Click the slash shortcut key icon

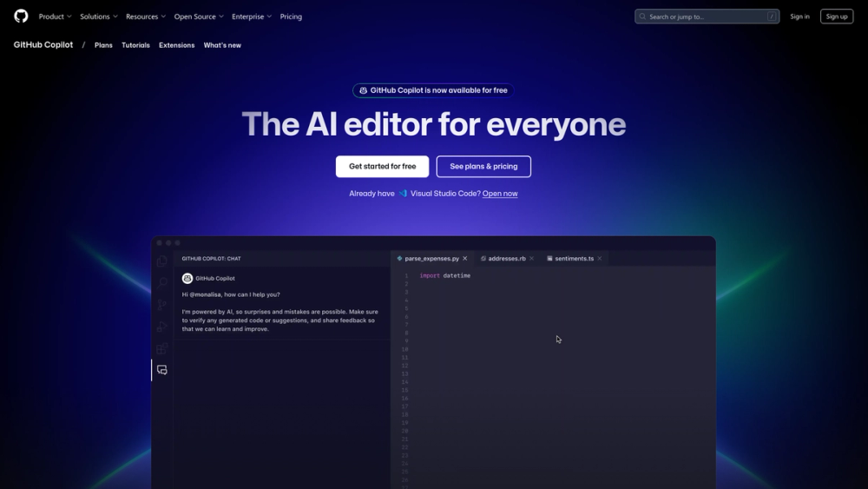click(771, 17)
